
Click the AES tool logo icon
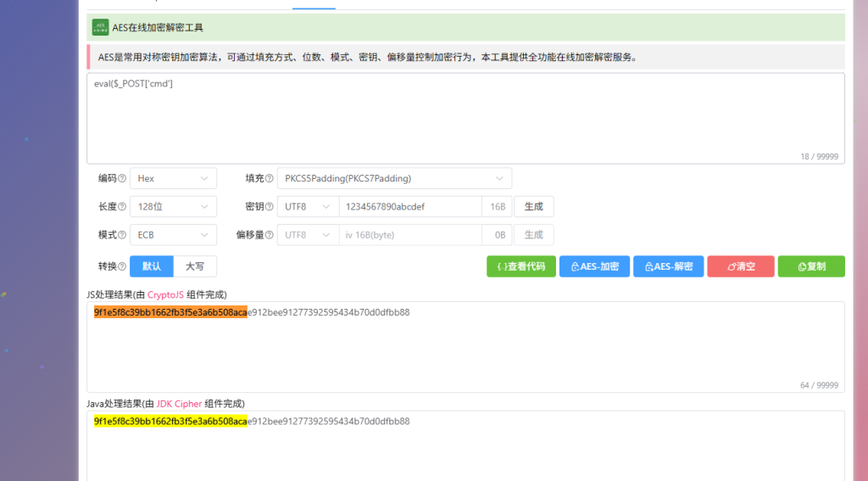100,27
